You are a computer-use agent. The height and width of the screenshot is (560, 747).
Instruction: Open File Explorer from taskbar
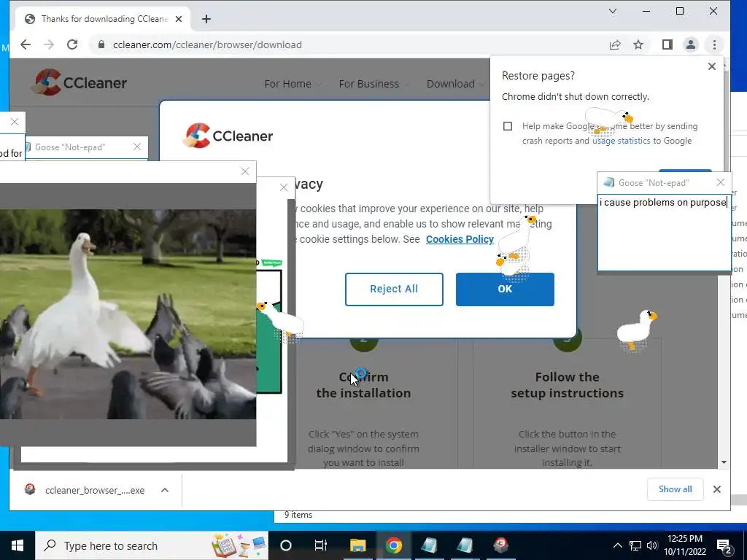point(357,545)
